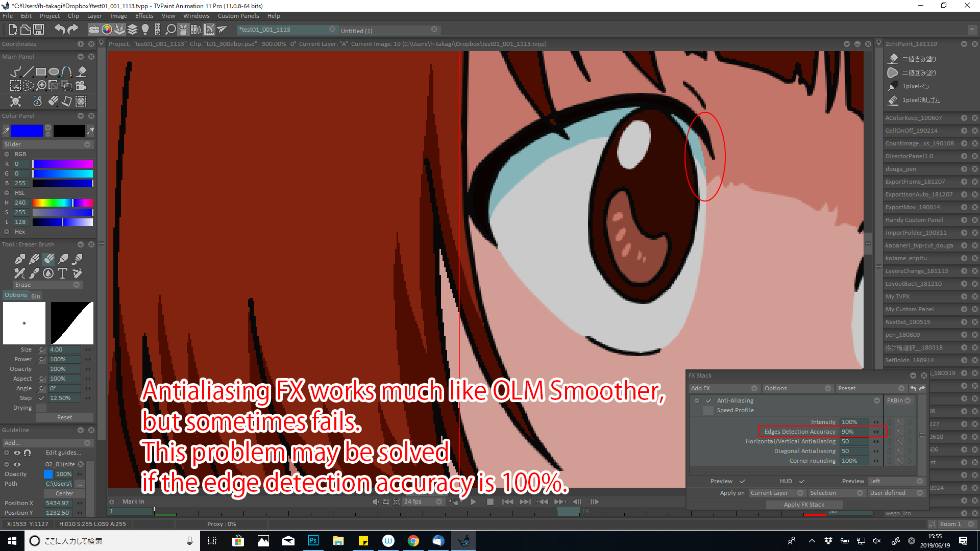Toggle the light table bulb icon
Image resolution: width=980 pixels, height=551 pixels.
pos(145,30)
